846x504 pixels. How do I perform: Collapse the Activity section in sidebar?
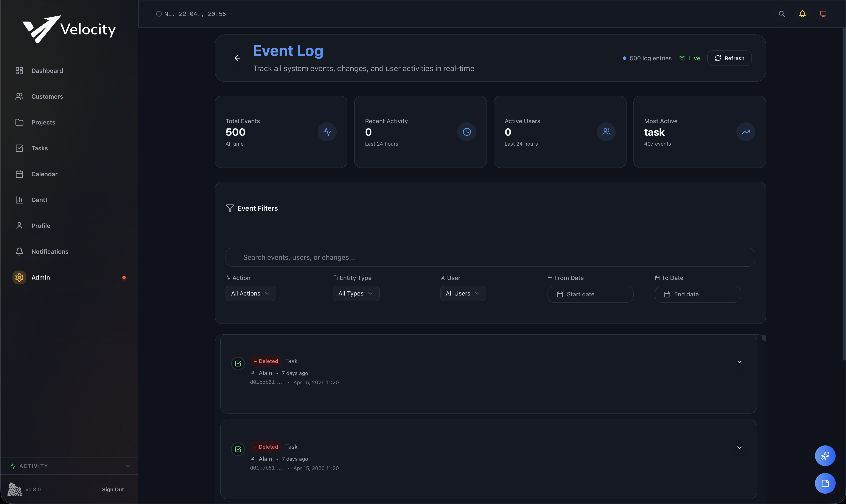tap(128, 466)
